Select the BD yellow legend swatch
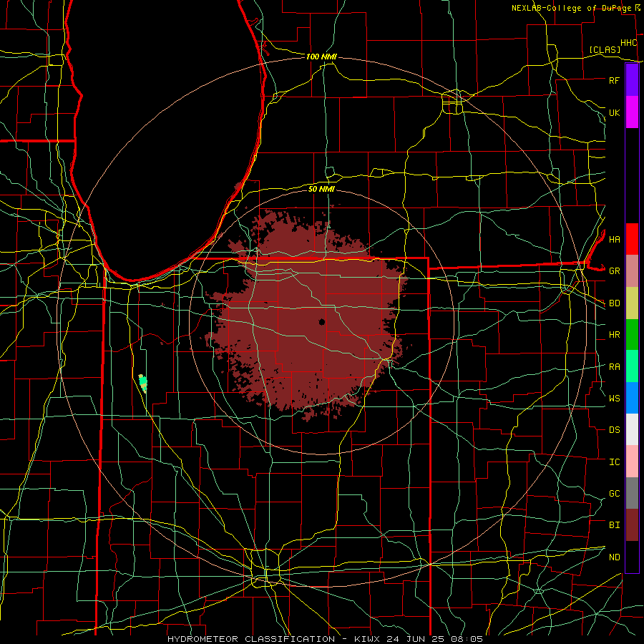The width and height of the screenshot is (644, 644). point(632,303)
